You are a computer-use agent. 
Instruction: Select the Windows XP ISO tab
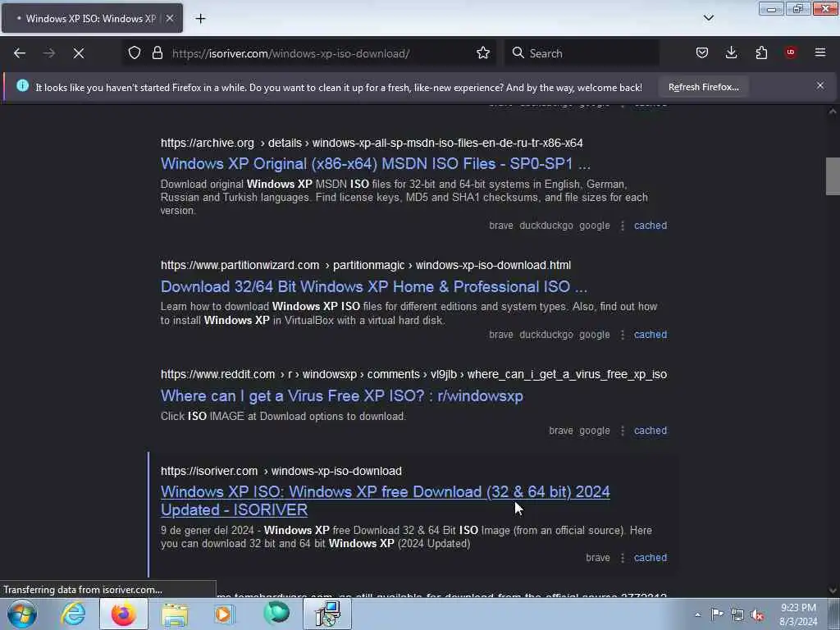tap(92, 19)
